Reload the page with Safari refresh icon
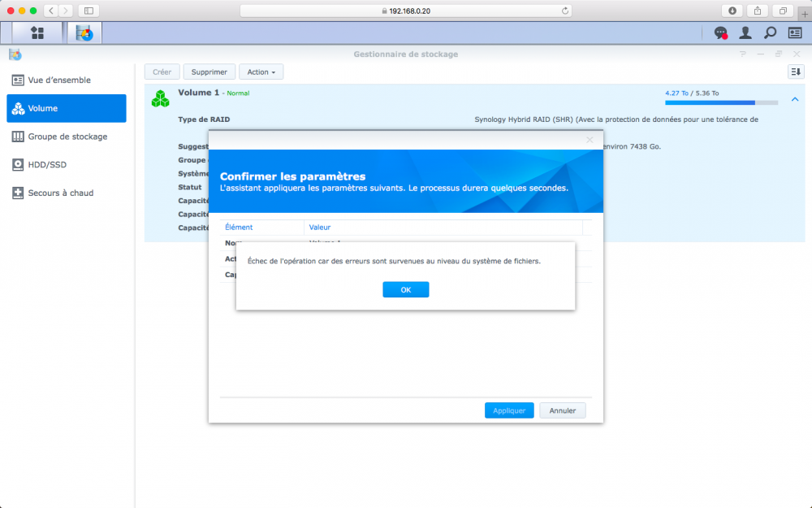812x508 pixels. (565, 11)
